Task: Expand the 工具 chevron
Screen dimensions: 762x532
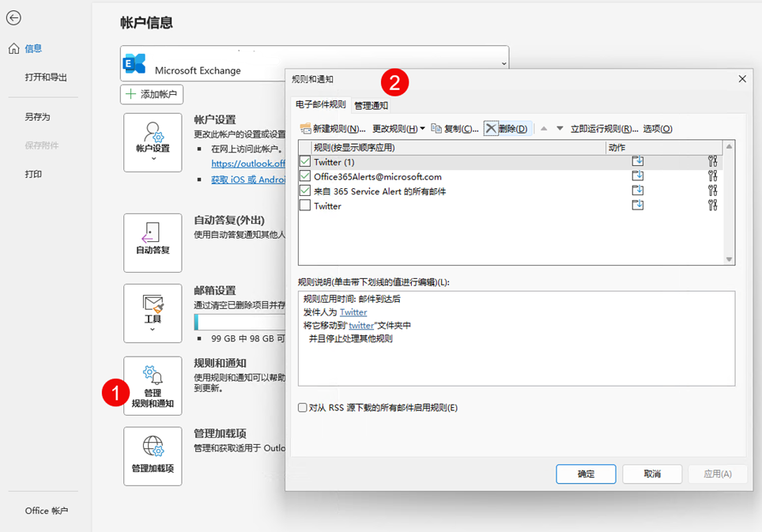Action: 153,330
